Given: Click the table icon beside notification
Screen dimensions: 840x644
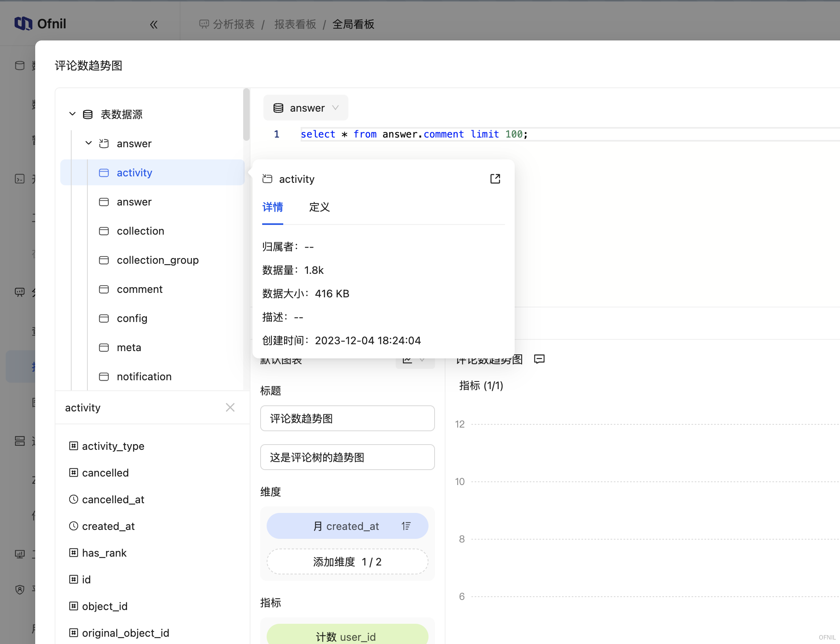Looking at the screenshot, I should (104, 376).
